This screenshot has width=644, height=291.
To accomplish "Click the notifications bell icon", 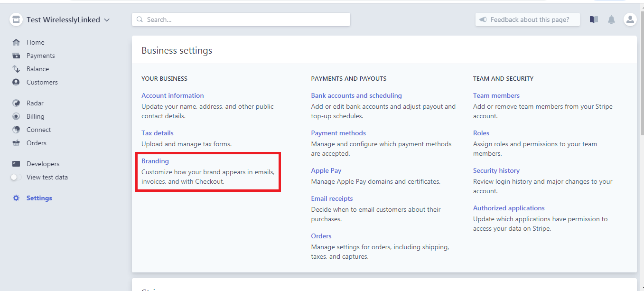I will tap(612, 19).
